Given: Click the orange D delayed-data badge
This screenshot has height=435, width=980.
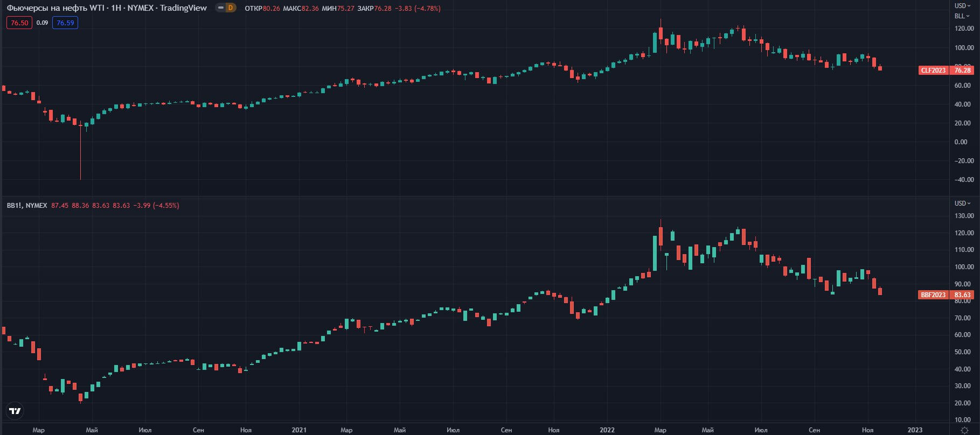Looking at the screenshot, I should coord(231,8).
